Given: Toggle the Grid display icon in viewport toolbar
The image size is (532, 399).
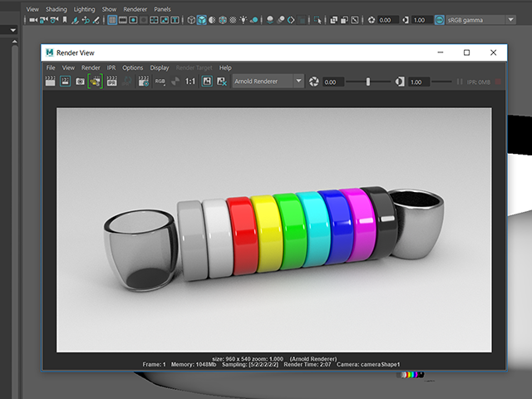Looking at the screenshot, I should (x=112, y=20).
